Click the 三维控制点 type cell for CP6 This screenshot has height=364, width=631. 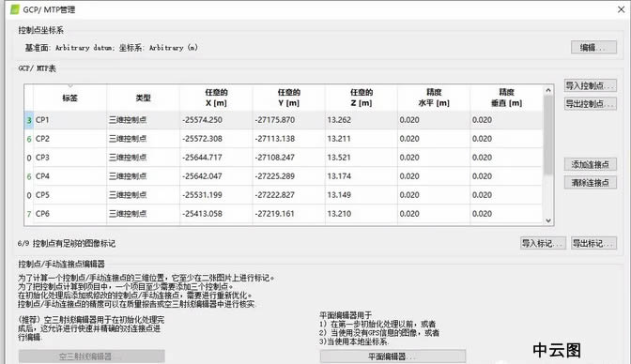(x=143, y=214)
